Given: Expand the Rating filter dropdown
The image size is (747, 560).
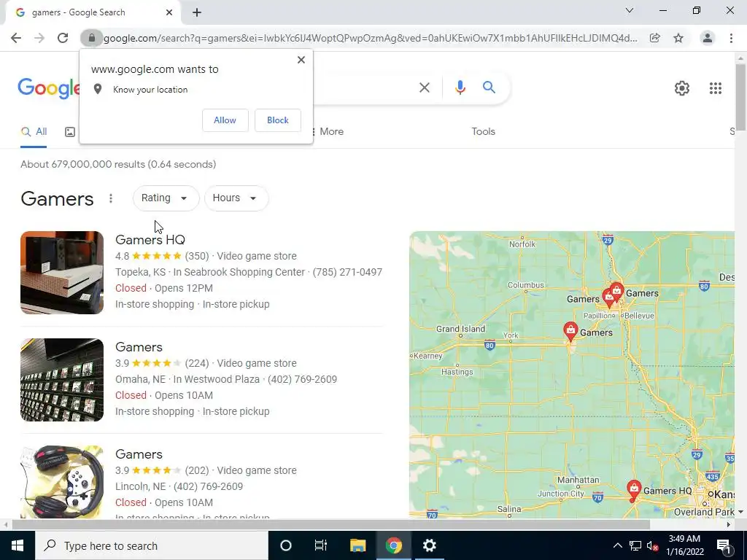Looking at the screenshot, I should coord(166,198).
